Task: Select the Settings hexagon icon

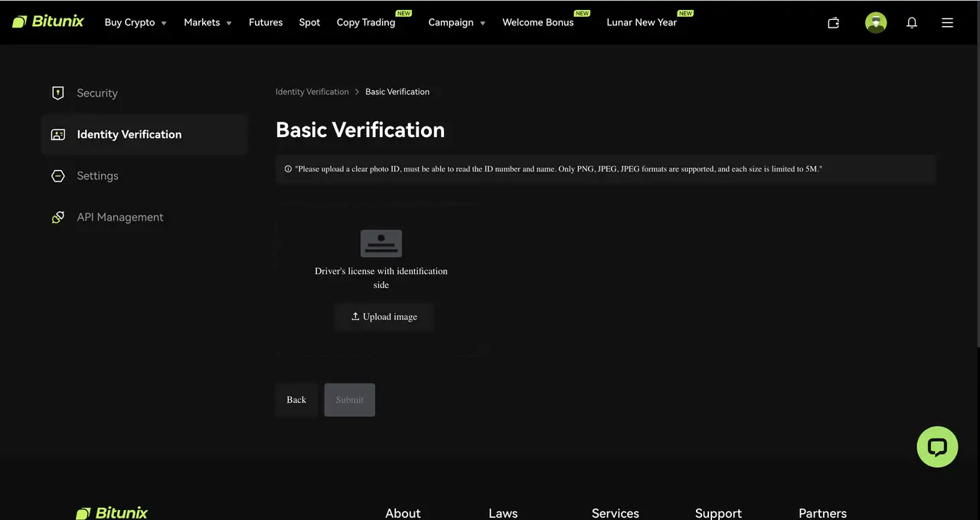Action: coord(57,175)
